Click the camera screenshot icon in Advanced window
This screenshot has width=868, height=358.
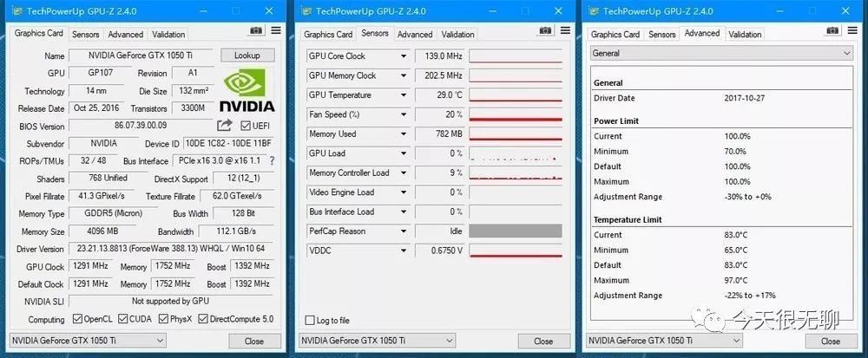832,30
